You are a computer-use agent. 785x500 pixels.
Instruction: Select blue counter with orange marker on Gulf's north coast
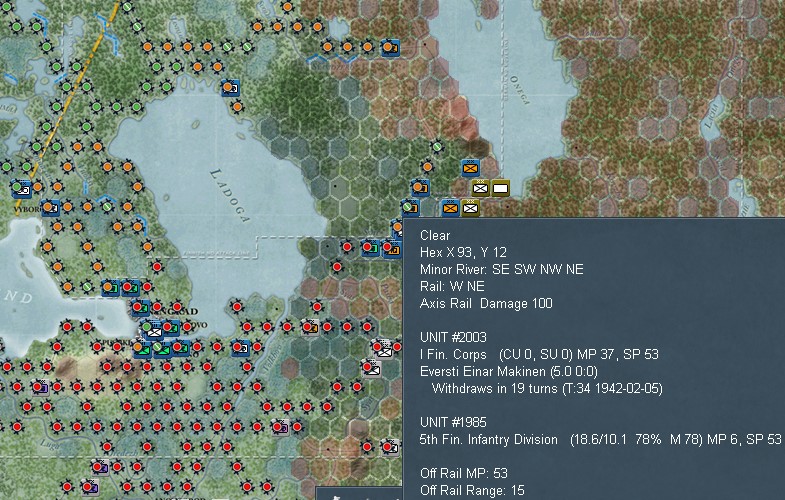click(110, 288)
